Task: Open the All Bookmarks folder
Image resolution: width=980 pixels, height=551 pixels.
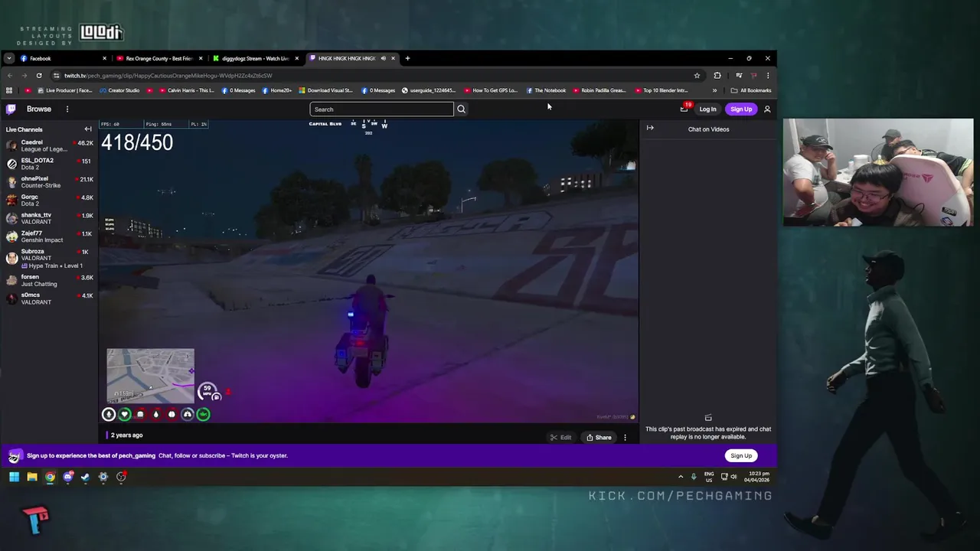Action: pos(751,90)
